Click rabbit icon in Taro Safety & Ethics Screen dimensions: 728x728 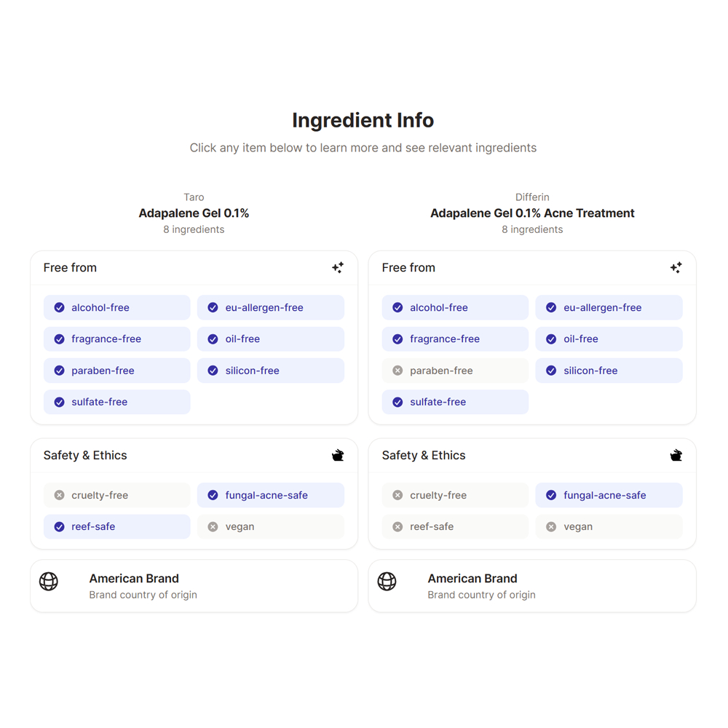tap(338, 456)
